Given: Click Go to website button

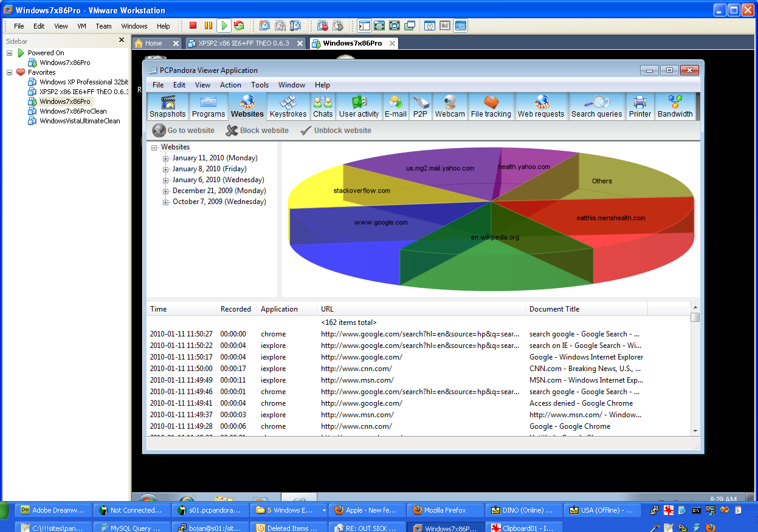Looking at the screenshot, I should (x=184, y=131).
